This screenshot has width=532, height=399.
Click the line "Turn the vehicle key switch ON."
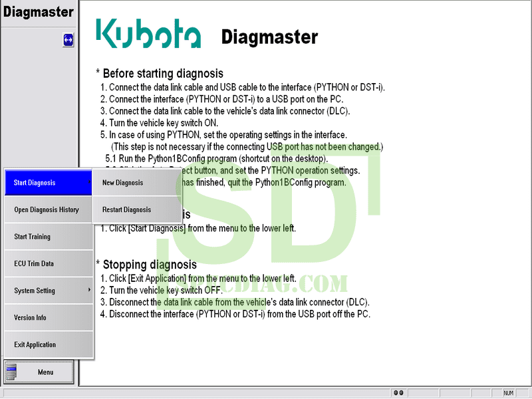tap(159, 123)
